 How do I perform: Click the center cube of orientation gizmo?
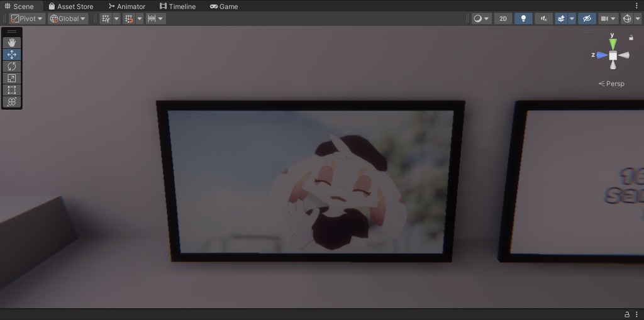pos(613,55)
